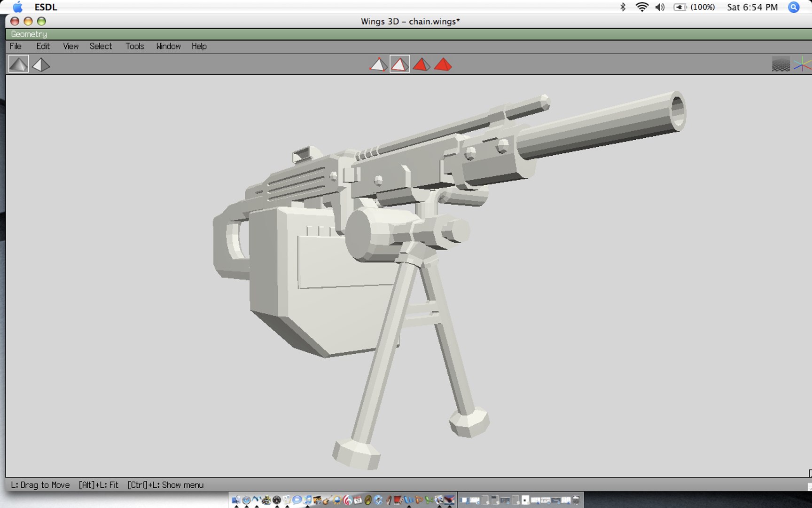Open the Help menu
Image resolution: width=812 pixels, height=508 pixels.
(x=199, y=46)
